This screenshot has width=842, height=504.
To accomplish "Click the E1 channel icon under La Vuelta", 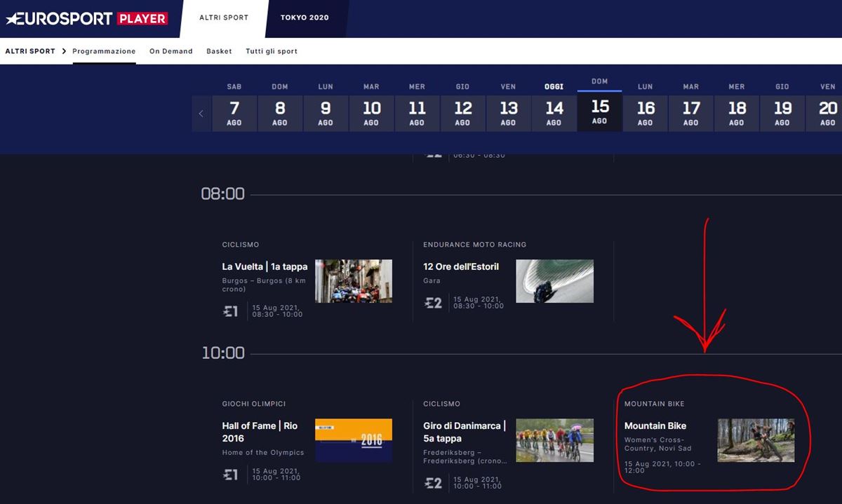I will click(x=230, y=311).
